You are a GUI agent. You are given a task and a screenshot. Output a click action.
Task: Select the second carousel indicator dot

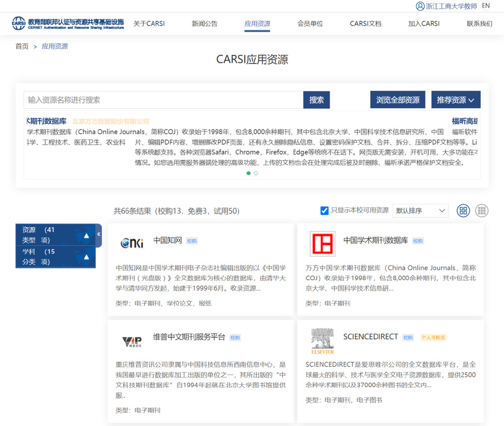coord(256,173)
